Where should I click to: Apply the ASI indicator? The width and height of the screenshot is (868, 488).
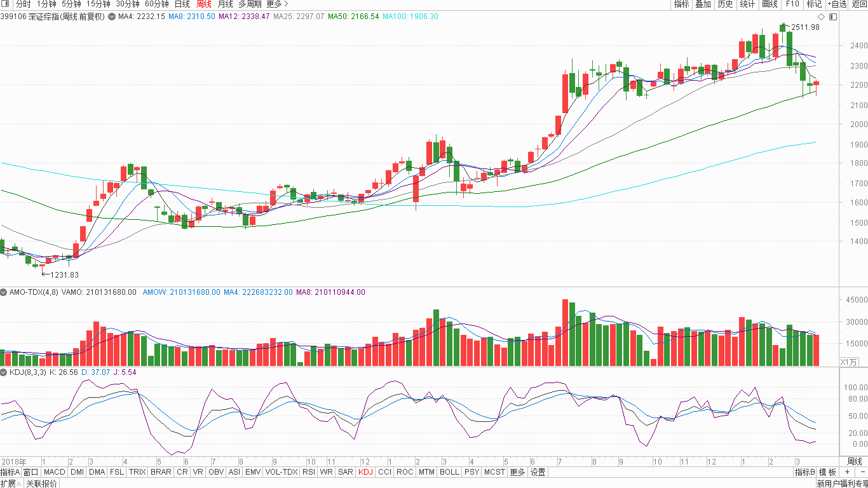234,472
